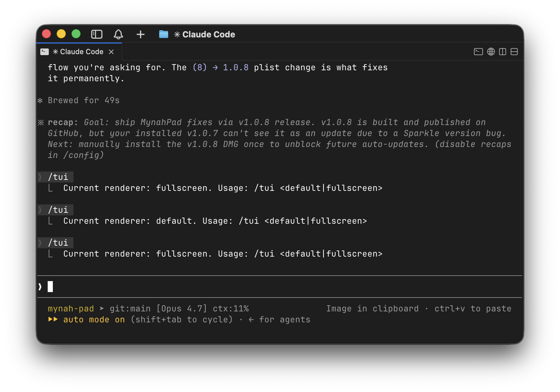Click the "[Opus 4.7]" model label
Image resolution: width=560 pixels, height=392 pixels.
[x=181, y=309]
